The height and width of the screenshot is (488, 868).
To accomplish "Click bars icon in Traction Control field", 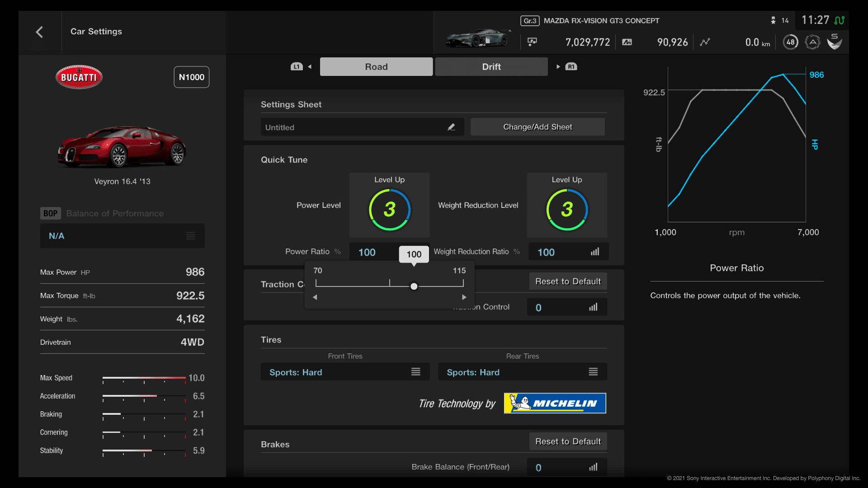I will click(x=593, y=307).
